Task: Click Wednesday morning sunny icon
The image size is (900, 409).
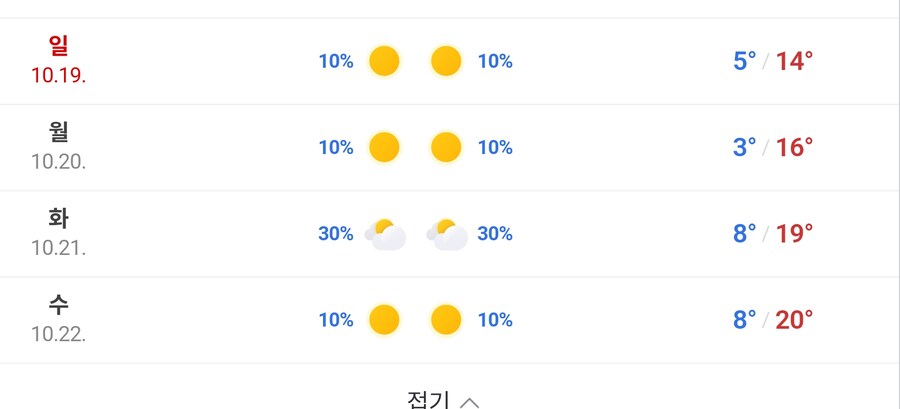Action: tap(384, 320)
